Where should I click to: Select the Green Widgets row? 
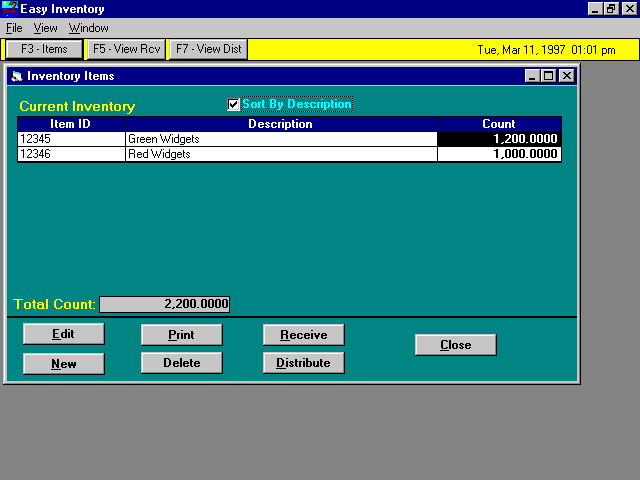click(x=280, y=140)
